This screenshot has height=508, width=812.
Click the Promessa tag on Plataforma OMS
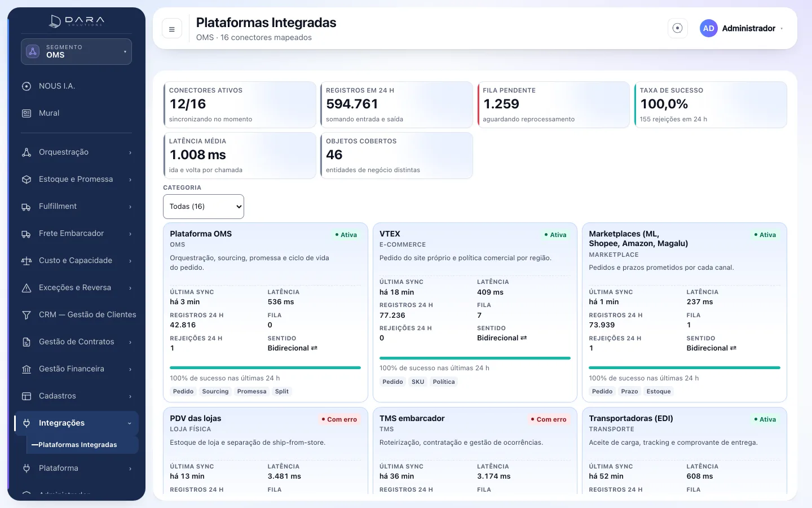251,392
